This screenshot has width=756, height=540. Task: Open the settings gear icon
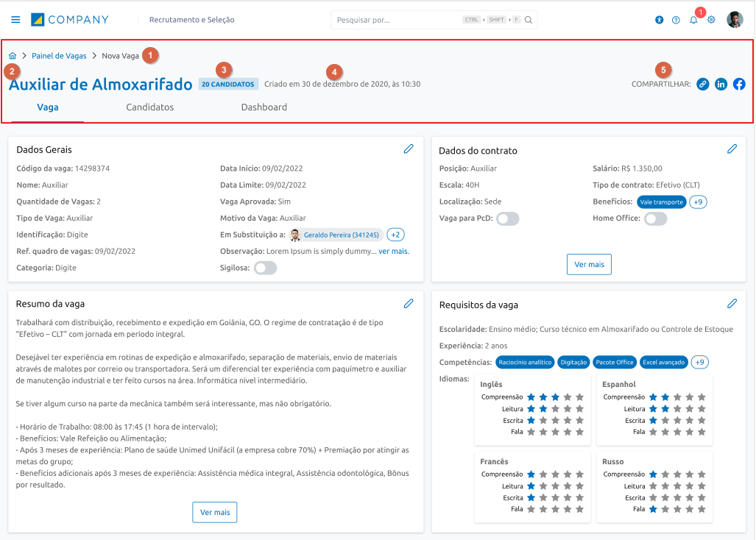click(x=711, y=20)
